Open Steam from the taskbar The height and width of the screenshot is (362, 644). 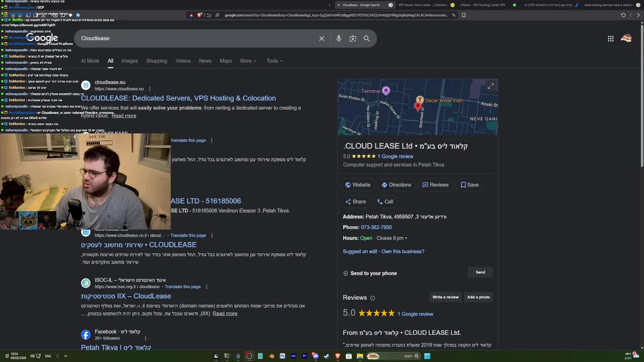pyautogui.click(x=327, y=356)
